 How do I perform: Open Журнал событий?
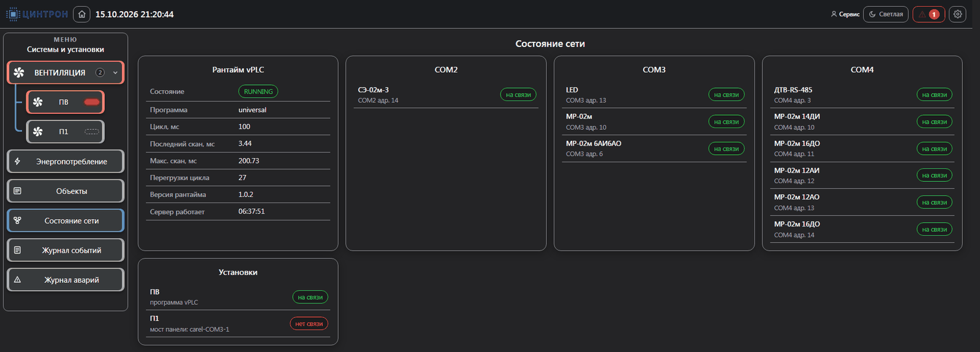pos(66,250)
